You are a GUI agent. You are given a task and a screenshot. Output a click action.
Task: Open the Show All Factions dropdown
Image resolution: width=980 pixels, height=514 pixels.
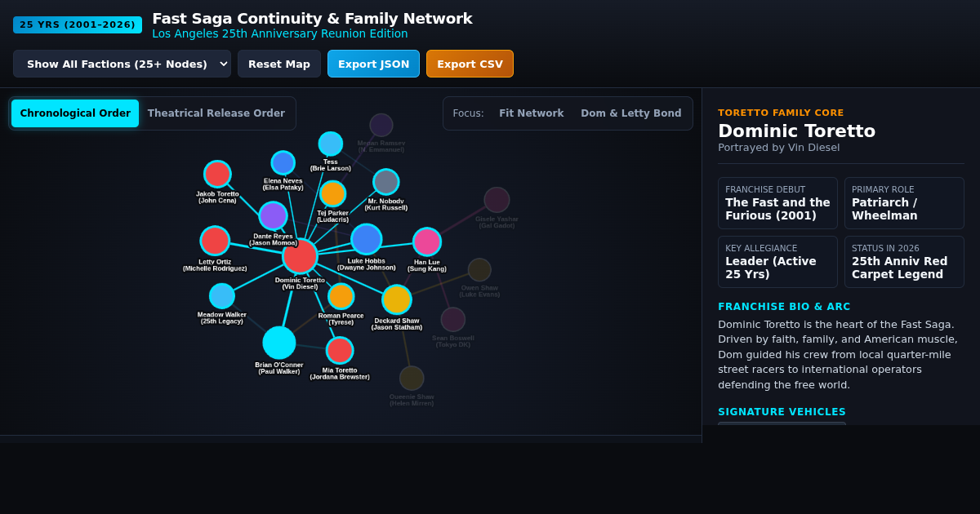click(122, 64)
